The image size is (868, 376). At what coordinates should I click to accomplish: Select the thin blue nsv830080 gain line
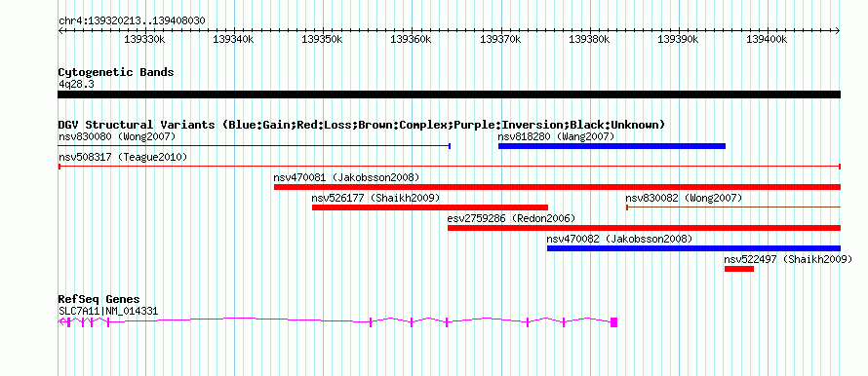255,146
